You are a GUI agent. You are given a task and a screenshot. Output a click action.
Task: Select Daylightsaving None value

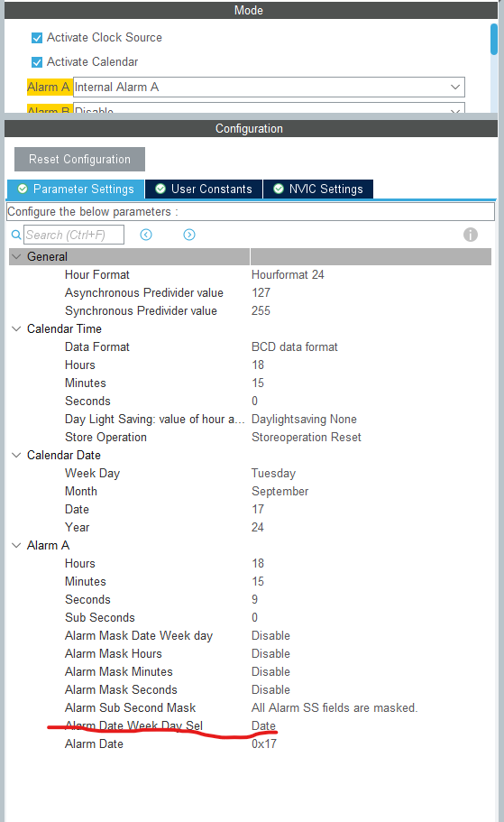point(304,420)
